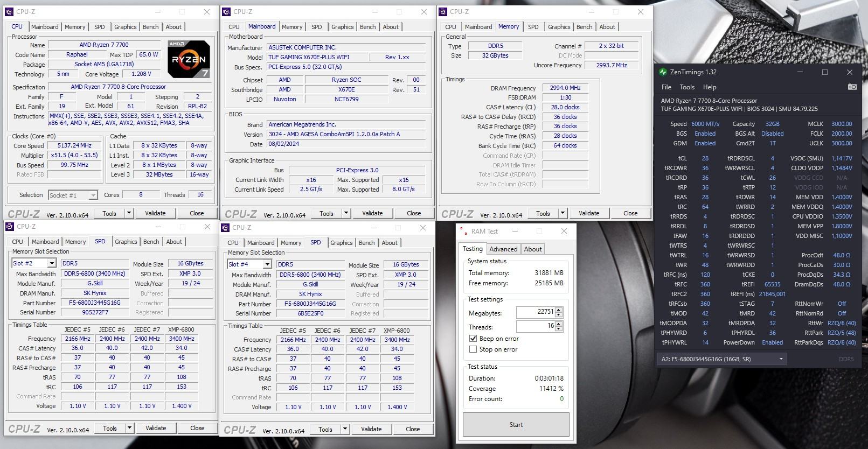The height and width of the screenshot is (449, 868).
Task: Click the ZenTimings app icon in title bar
Action: point(663,72)
